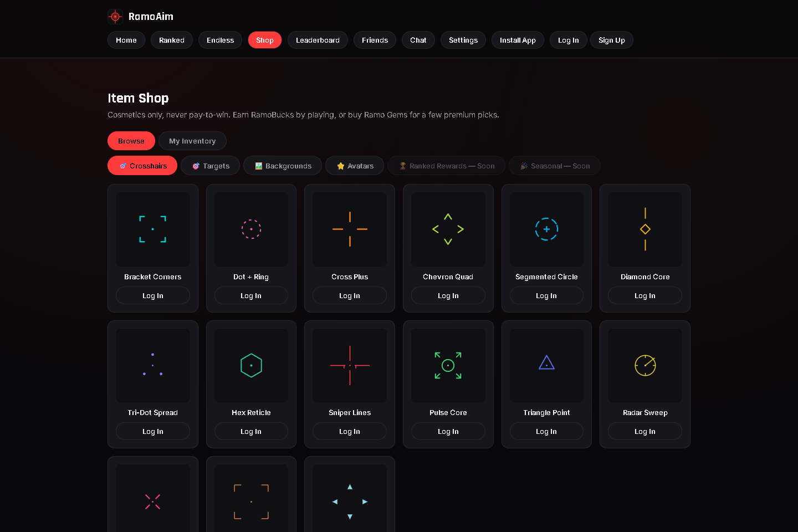This screenshot has width=798, height=532.
Task: Select the Crosshairs category filter
Action: tap(142, 166)
